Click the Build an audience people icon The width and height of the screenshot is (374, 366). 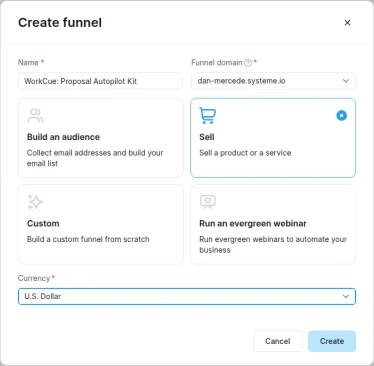(x=35, y=116)
